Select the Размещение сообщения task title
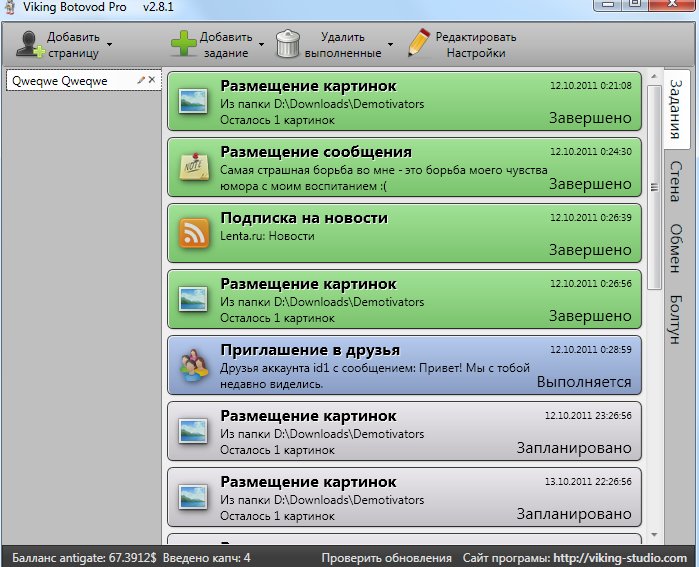This screenshot has height=567, width=699. (316, 152)
